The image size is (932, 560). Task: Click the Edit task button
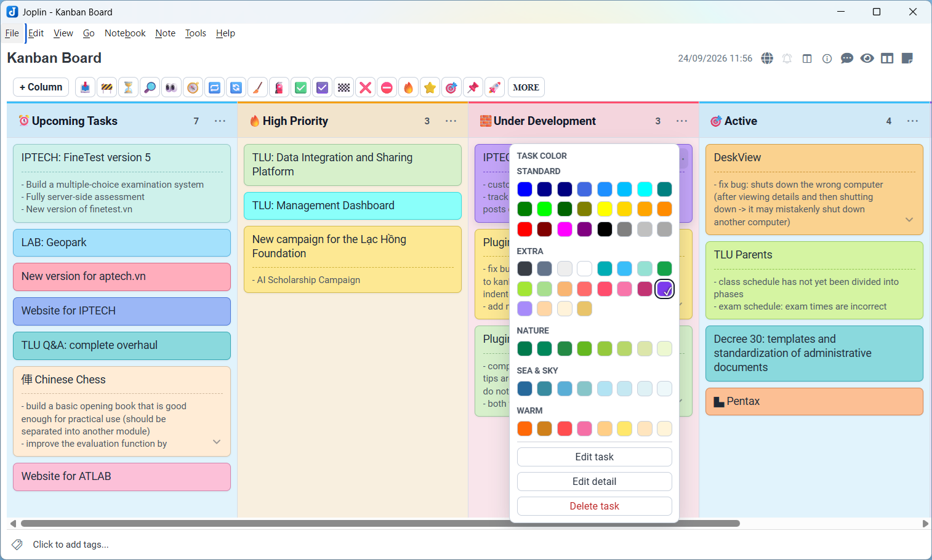(x=594, y=457)
